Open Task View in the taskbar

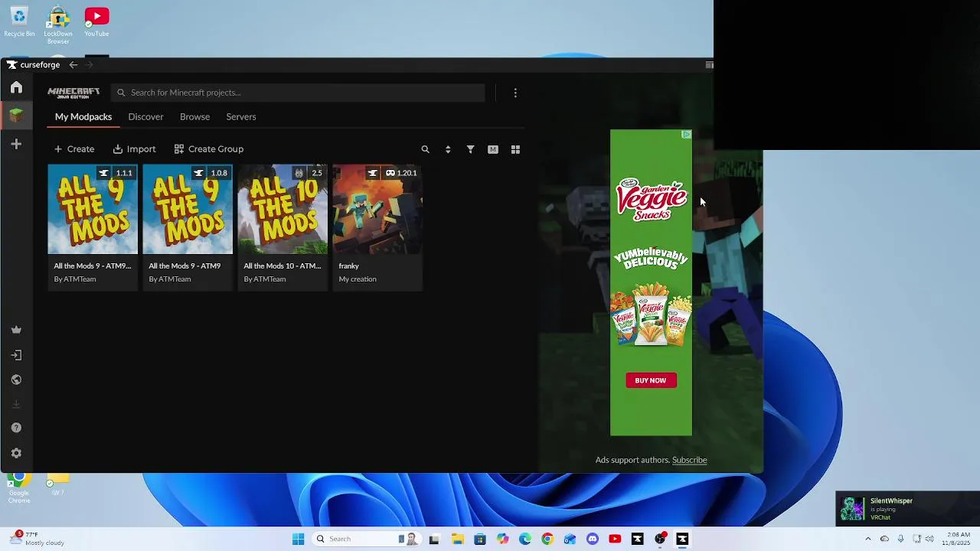point(434,539)
